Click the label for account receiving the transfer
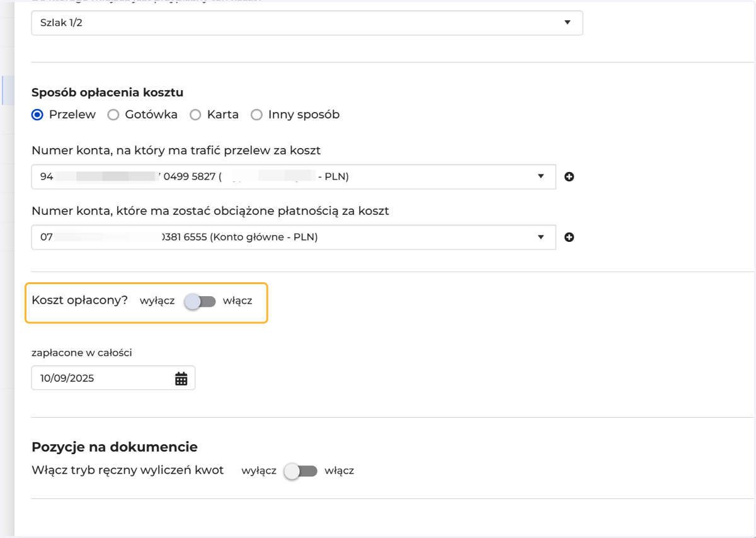Viewport: 756px width, 538px height. pyautogui.click(x=176, y=151)
